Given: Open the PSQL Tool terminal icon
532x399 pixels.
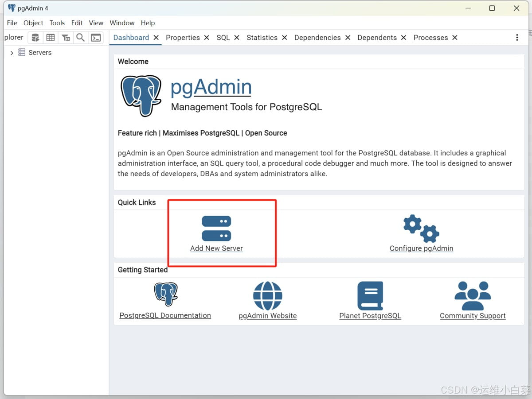Looking at the screenshot, I should point(96,38).
